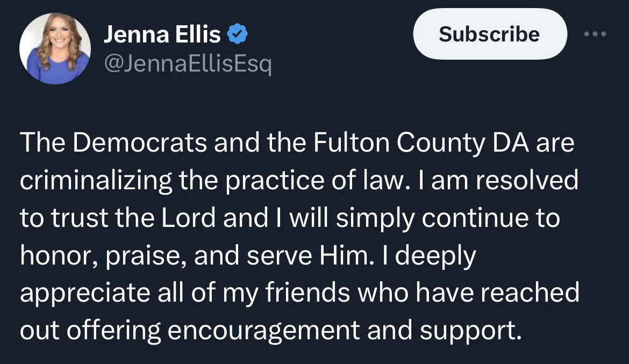This screenshot has width=629, height=364.
Task: Click the blue verified checkmark badge
Action: [x=237, y=35]
